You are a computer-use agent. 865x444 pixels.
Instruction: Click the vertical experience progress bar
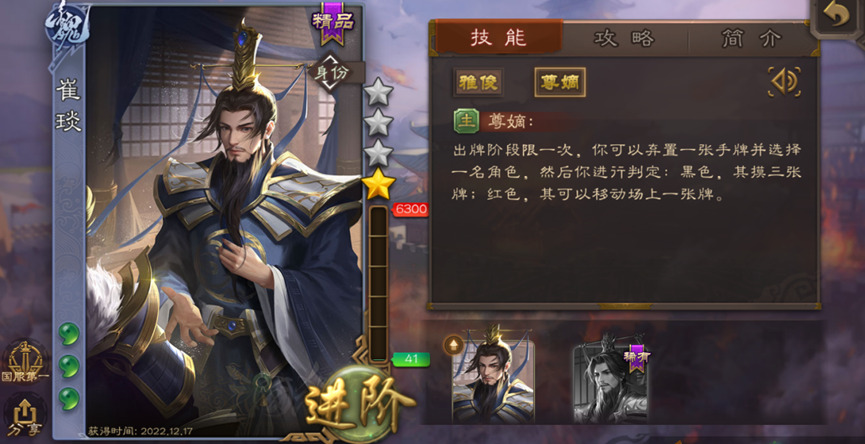378,283
